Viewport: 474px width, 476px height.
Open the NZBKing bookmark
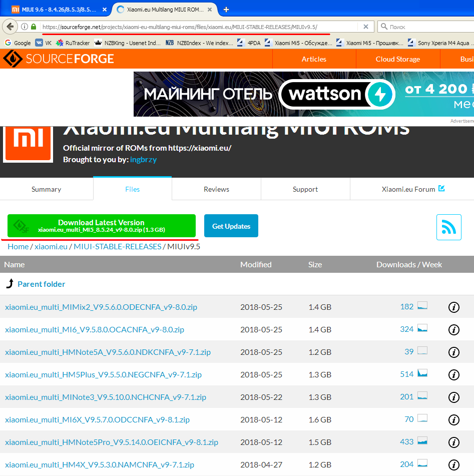click(x=128, y=43)
